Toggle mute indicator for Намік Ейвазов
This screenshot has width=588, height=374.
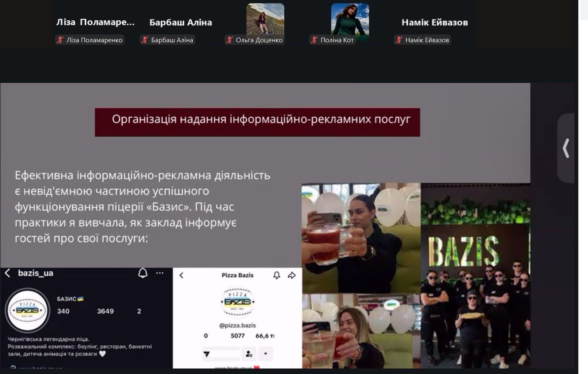(x=399, y=40)
